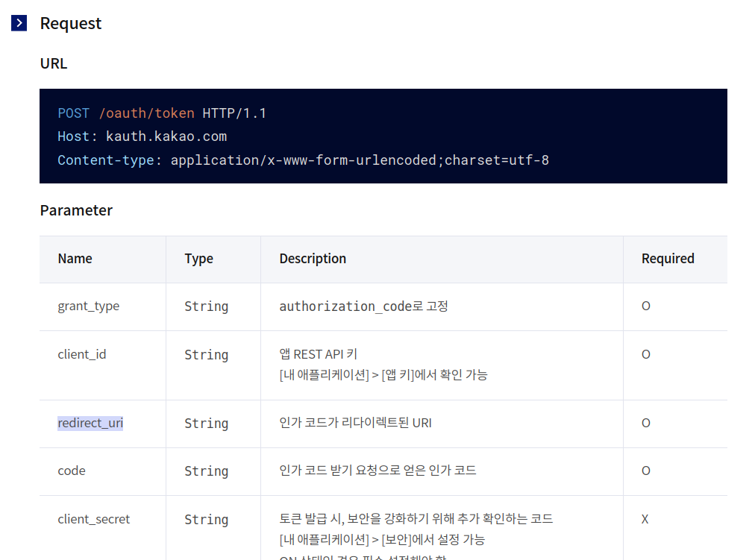Click the O mark for grant_type row
Screen dimensions: 755x560
tap(645, 306)
